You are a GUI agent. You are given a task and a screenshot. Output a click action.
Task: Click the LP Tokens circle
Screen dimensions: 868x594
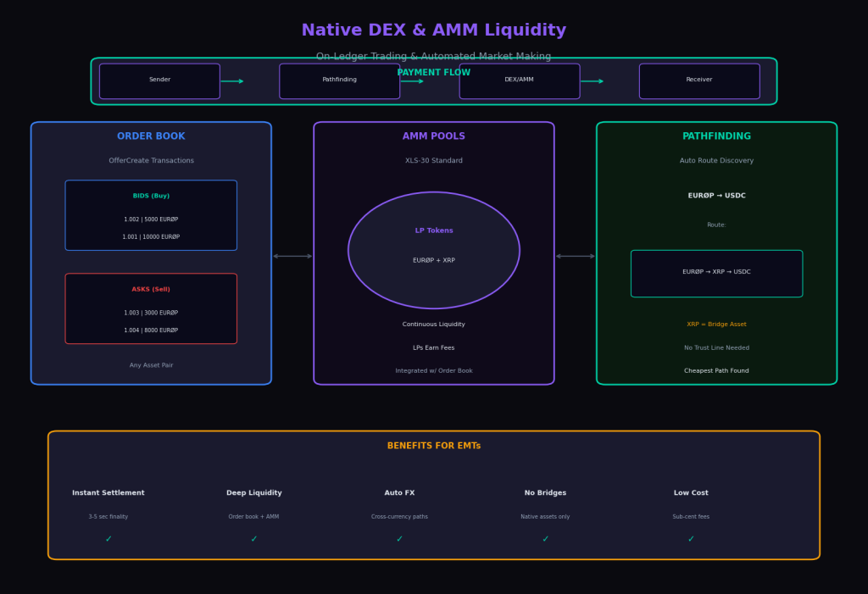[434, 250]
